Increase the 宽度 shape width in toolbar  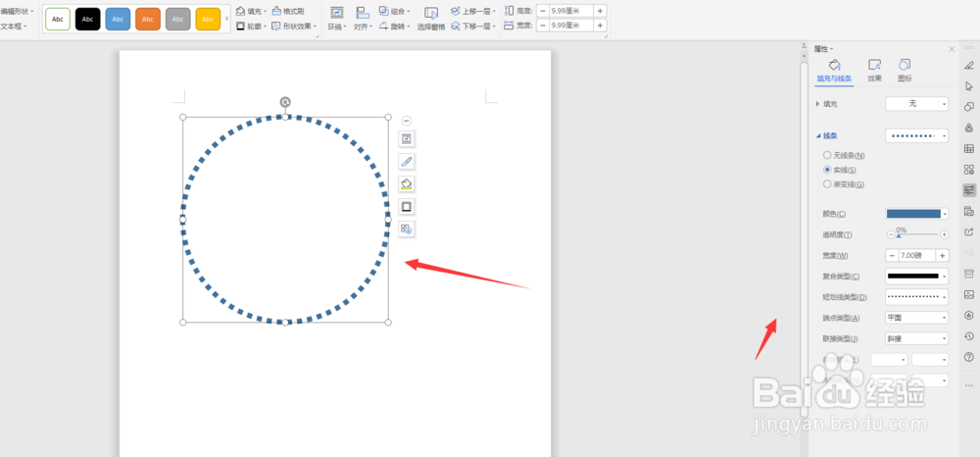(x=600, y=25)
